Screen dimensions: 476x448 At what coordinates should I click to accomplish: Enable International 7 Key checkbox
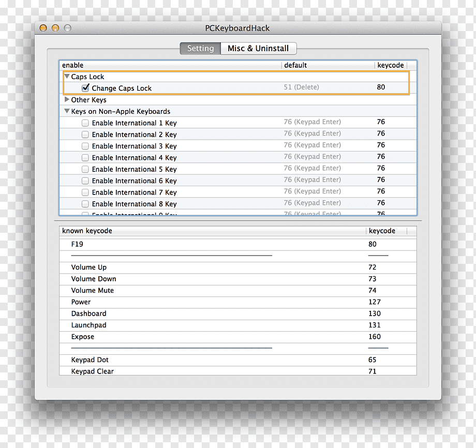(x=85, y=192)
